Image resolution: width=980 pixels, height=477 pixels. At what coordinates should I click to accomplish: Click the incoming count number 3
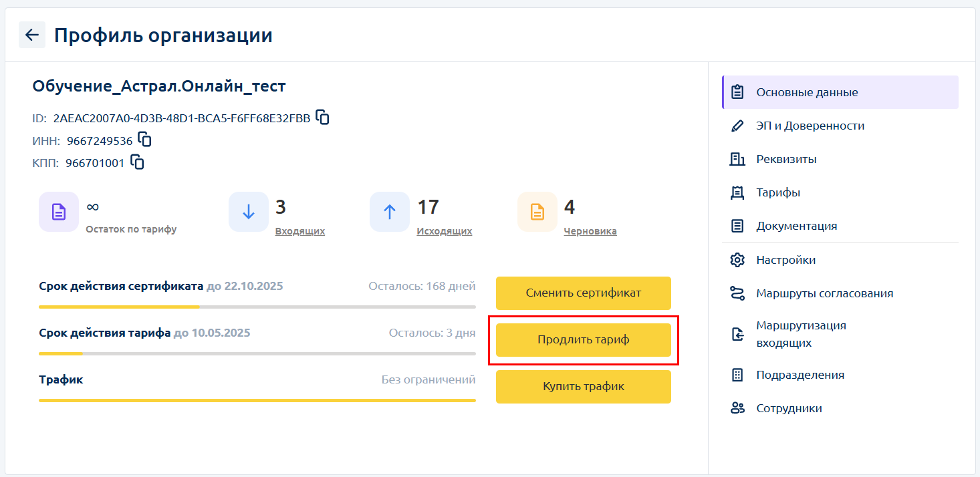pos(281,207)
